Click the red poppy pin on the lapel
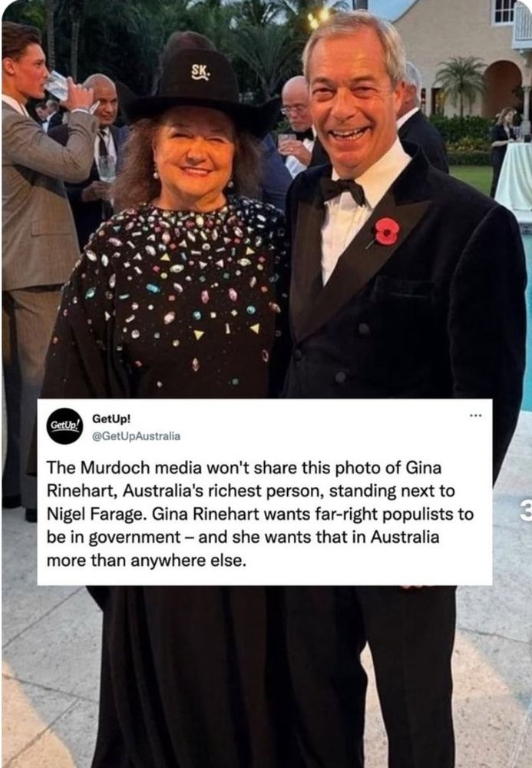This screenshot has height=768, width=532. point(385,232)
